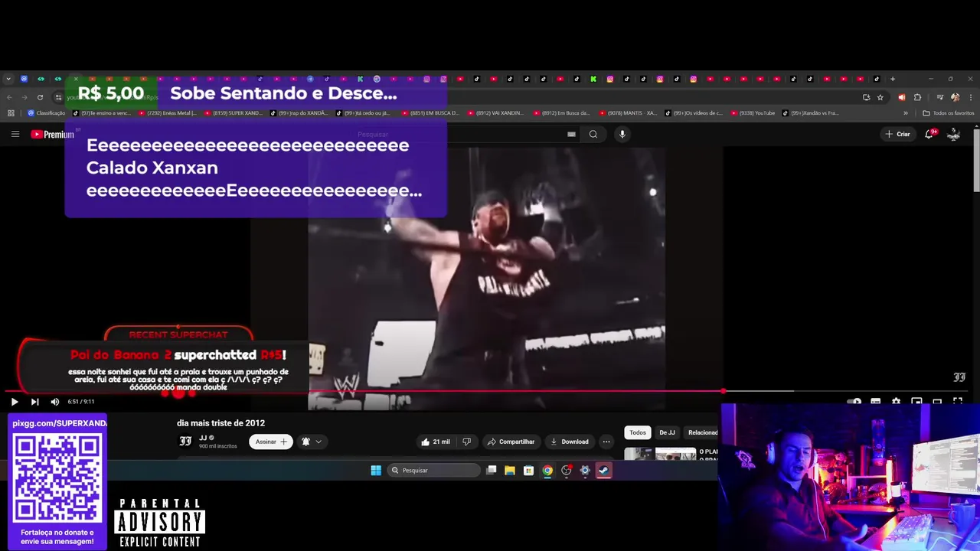Open the JJ channel avatar
Screen dimensions: 980x551
click(x=185, y=441)
